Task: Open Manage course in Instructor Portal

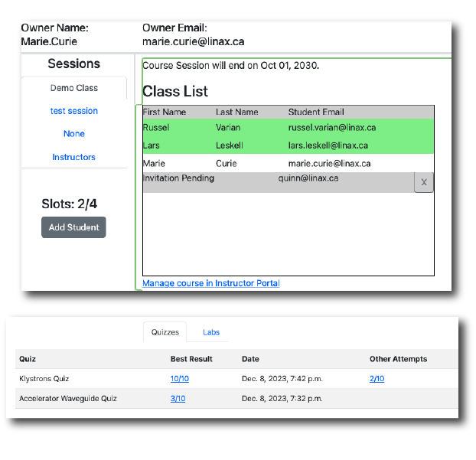Action: (211, 283)
